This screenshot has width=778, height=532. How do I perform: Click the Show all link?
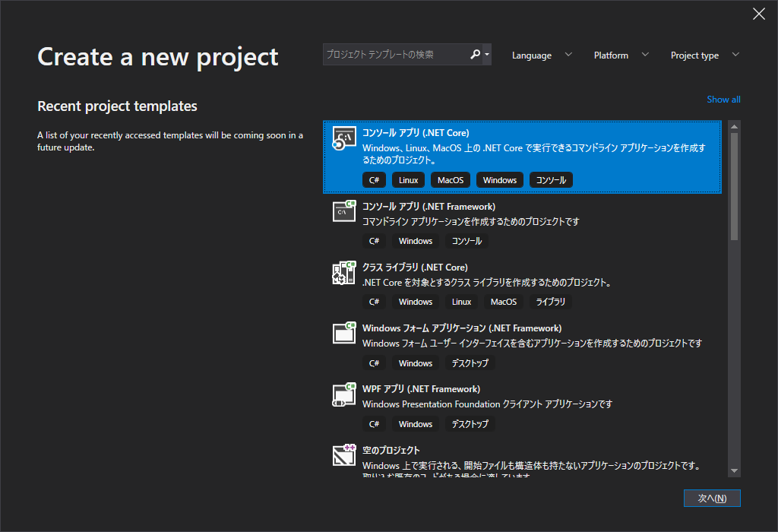click(x=723, y=100)
